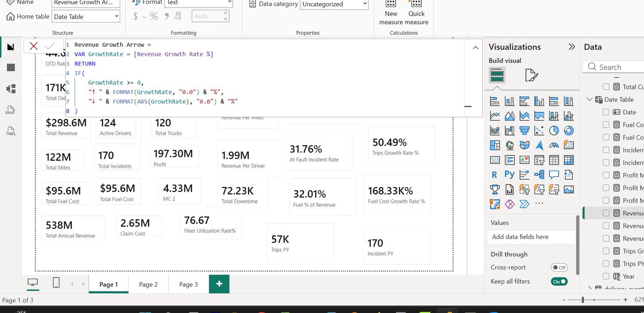Collapse the formula bar chevron
The image size is (644, 313).
pos(475,48)
